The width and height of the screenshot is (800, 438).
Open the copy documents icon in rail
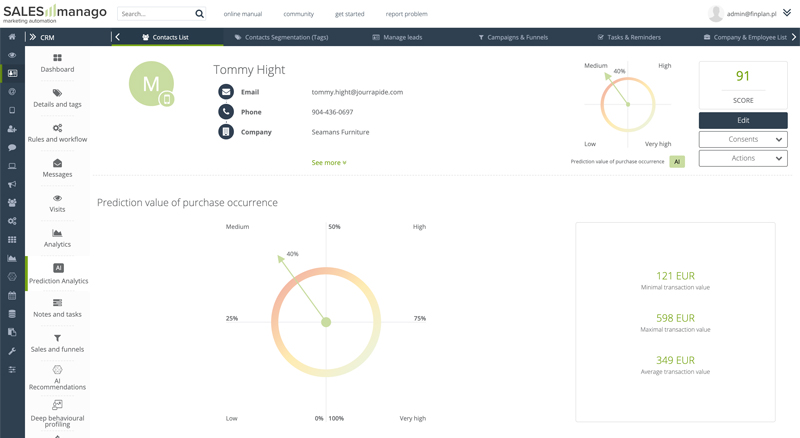pos(12,332)
